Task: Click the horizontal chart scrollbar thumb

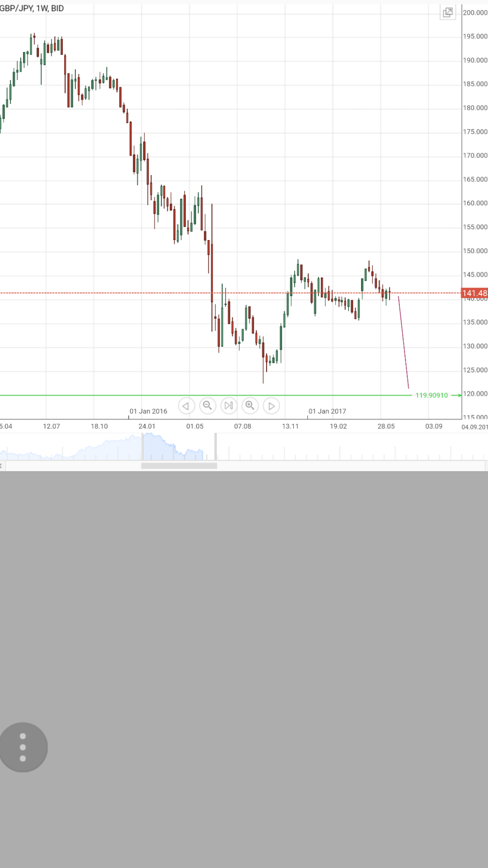Action: [179, 466]
